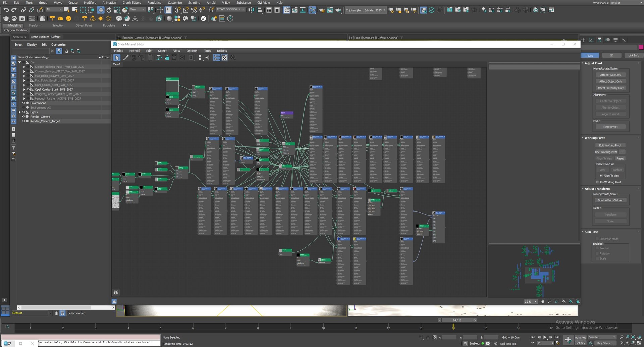The width and height of the screenshot is (644, 347).
Task: Click the Create plus command panel icon
Action: click(x=583, y=40)
